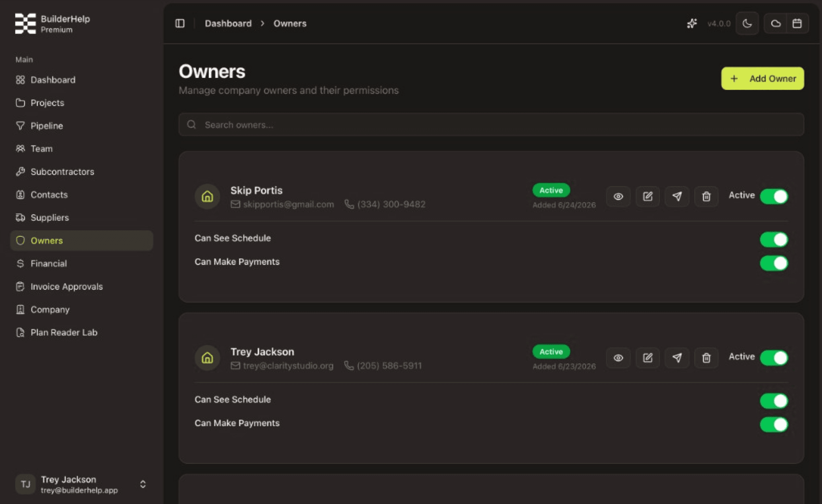
Task: Click the search magnifier icon
Action: click(x=191, y=124)
